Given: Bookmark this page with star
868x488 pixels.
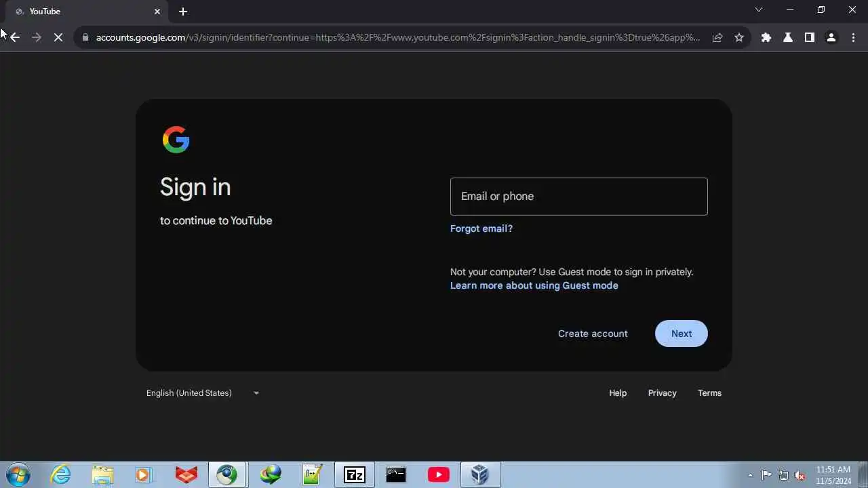Looking at the screenshot, I should 739,38.
